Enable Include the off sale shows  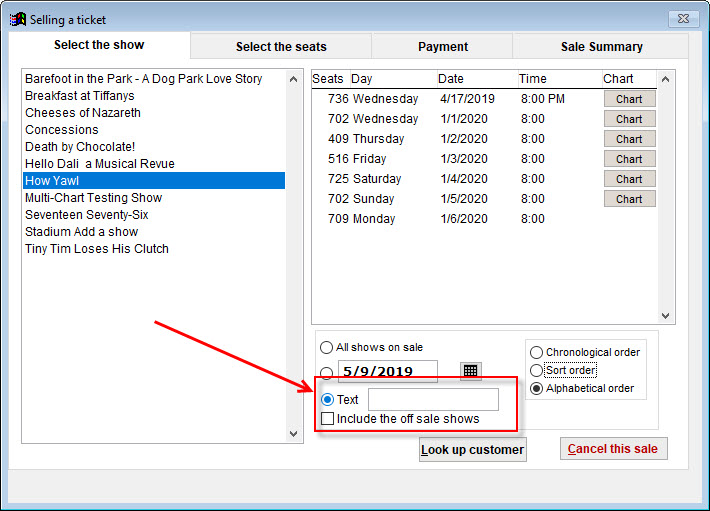pos(327,419)
